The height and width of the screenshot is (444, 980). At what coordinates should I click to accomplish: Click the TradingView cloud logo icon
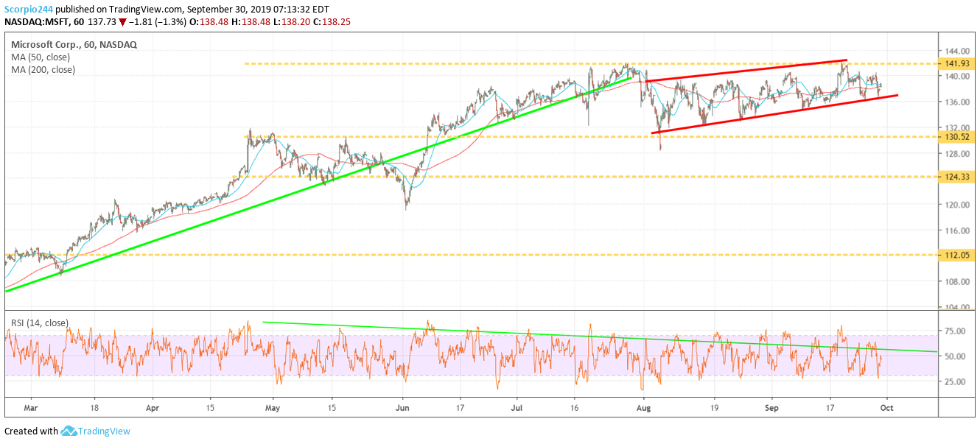(69, 431)
